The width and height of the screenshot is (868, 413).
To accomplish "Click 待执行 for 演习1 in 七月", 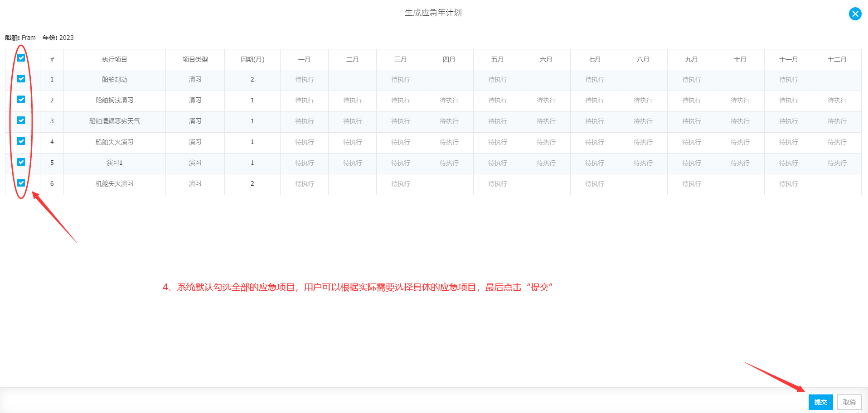I will click(595, 163).
